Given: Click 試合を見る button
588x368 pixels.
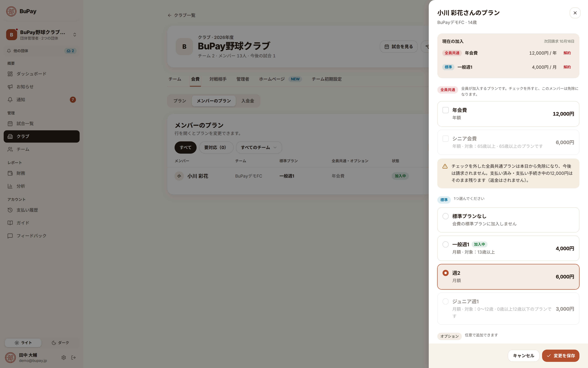Looking at the screenshot, I should click(398, 46).
